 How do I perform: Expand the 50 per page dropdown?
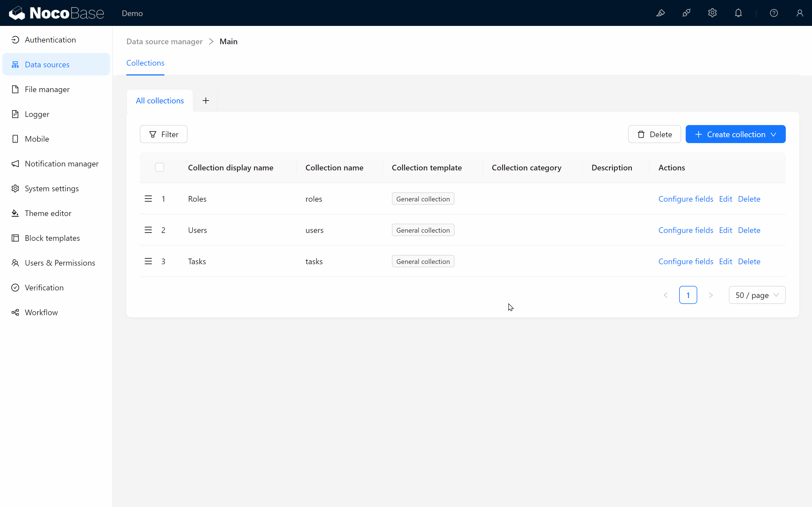(756, 295)
